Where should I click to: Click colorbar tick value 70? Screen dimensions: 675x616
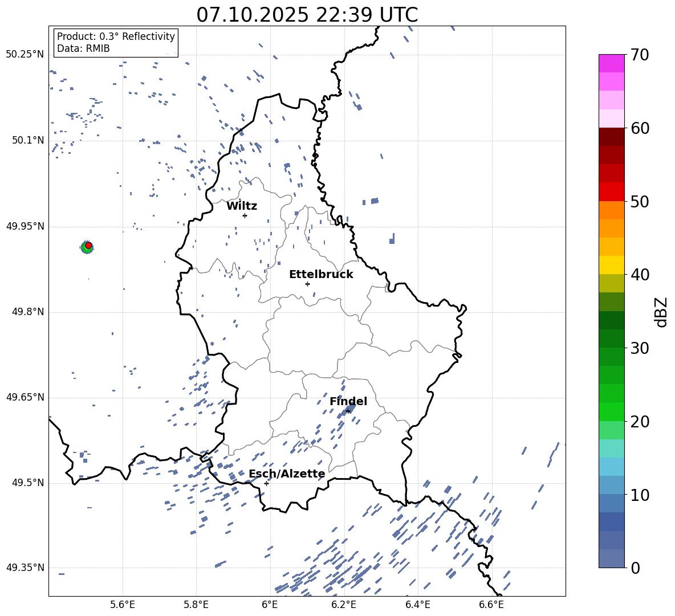coord(640,55)
